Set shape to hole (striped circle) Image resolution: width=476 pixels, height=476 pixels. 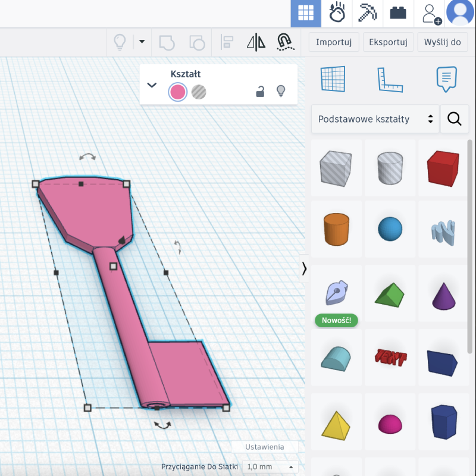pyautogui.click(x=199, y=92)
